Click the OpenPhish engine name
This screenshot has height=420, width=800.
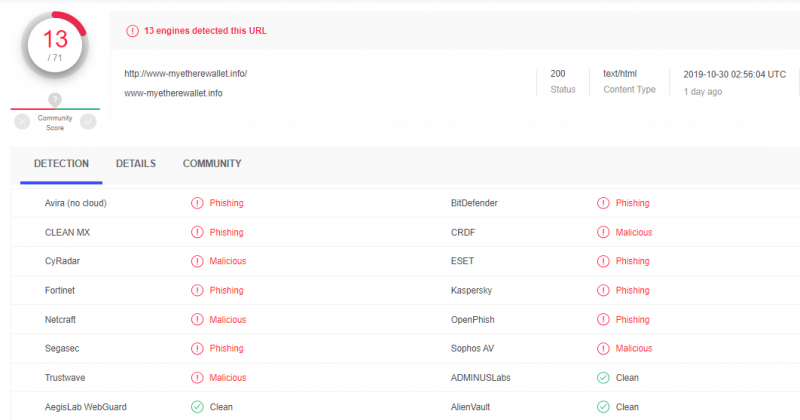coord(472,319)
